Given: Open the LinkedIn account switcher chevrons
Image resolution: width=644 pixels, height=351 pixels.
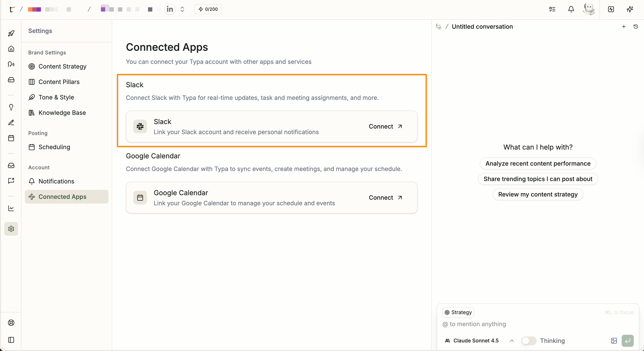Looking at the screenshot, I should click(x=182, y=9).
